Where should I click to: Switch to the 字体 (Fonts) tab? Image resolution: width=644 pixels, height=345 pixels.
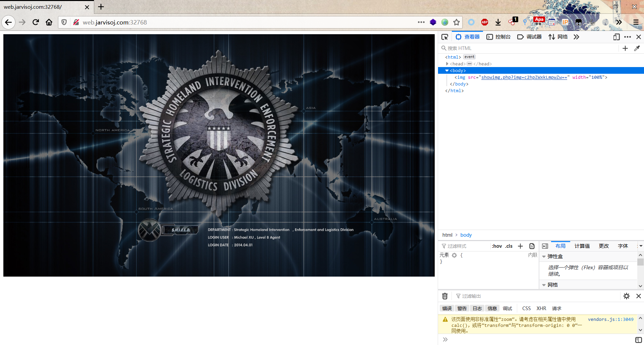623,246
